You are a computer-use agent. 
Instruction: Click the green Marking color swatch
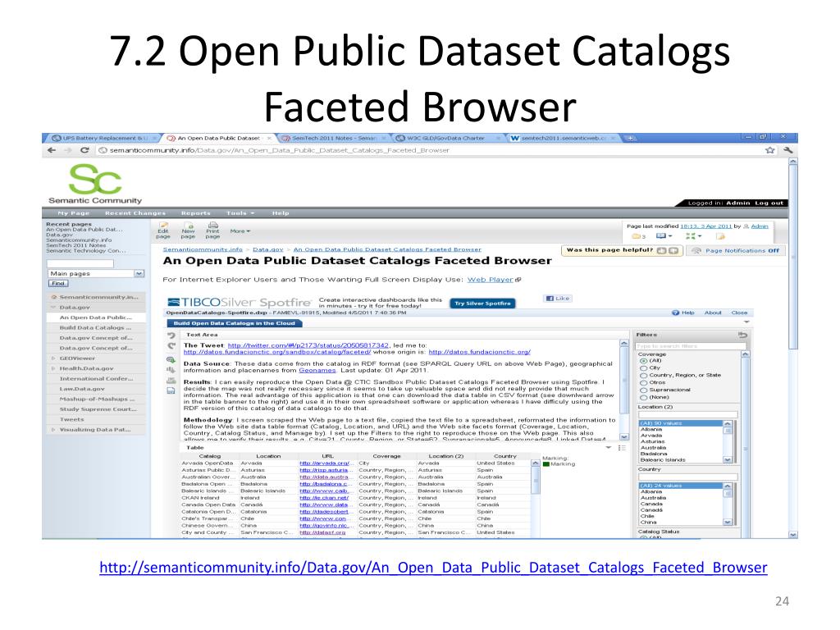click(546, 464)
